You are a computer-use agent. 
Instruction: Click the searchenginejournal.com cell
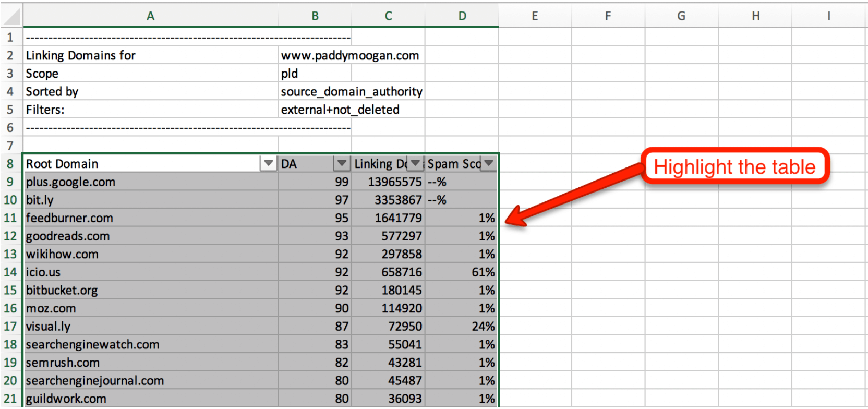click(x=151, y=381)
